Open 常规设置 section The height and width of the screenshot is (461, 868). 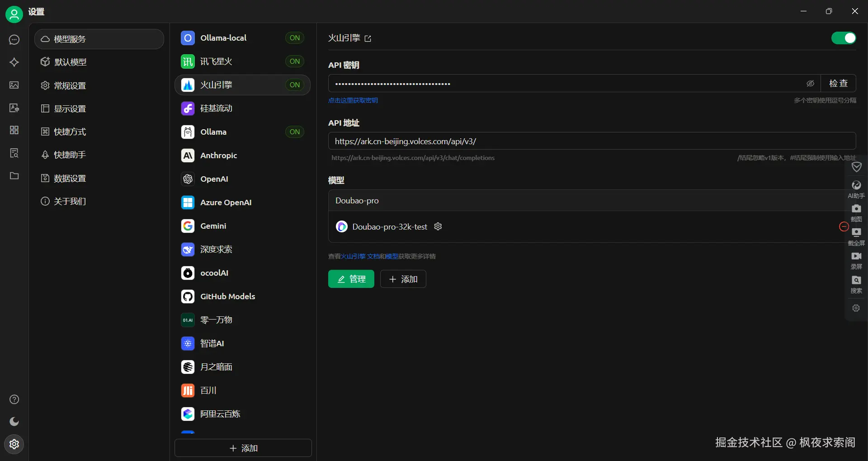pos(99,86)
